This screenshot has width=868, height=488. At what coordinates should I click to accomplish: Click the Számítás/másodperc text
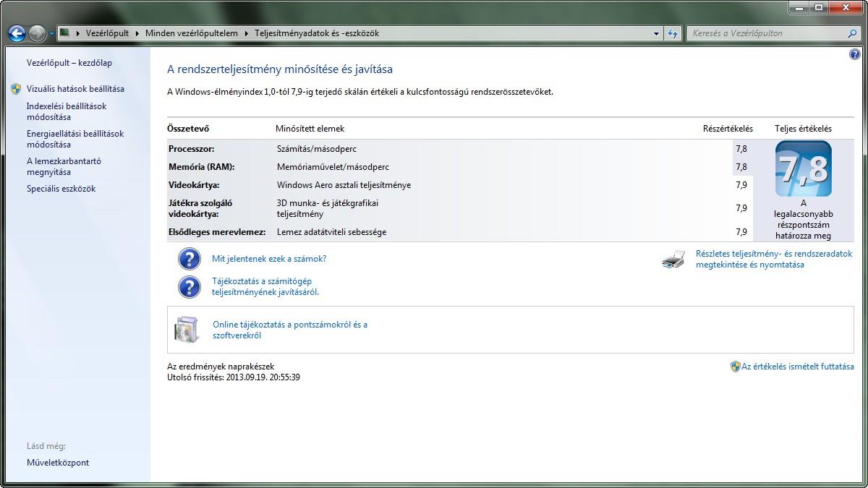point(317,149)
